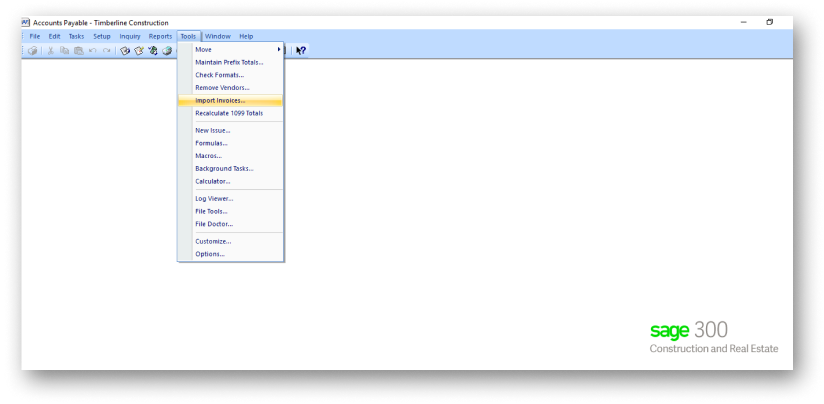This screenshot has width=824, height=404.
Task: Close the open Tools menu
Action: pyautogui.click(x=188, y=36)
